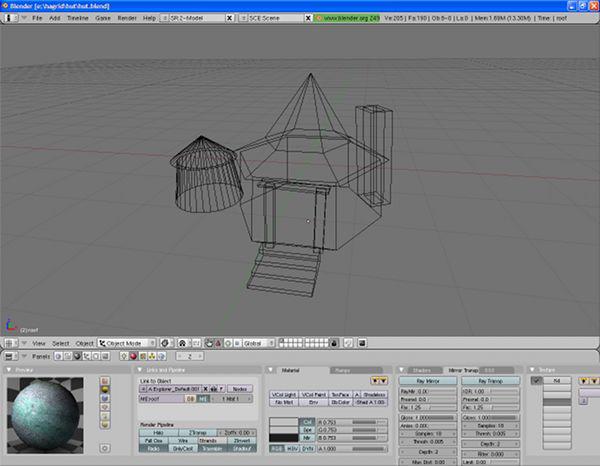Adjust the R 0.753 color slider
The width and height of the screenshot is (600, 466).
click(x=352, y=422)
